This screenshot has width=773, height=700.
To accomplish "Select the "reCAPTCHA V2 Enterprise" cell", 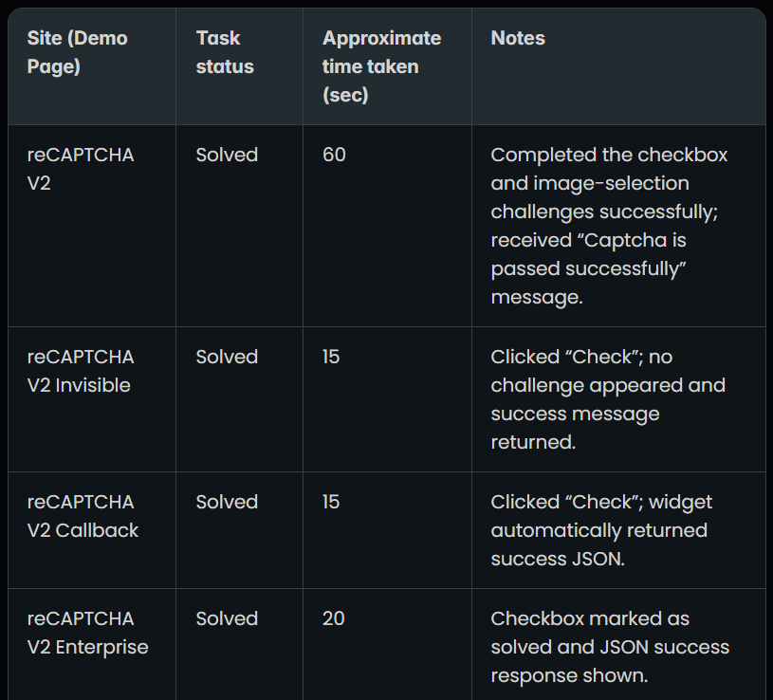I will point(87,633).
